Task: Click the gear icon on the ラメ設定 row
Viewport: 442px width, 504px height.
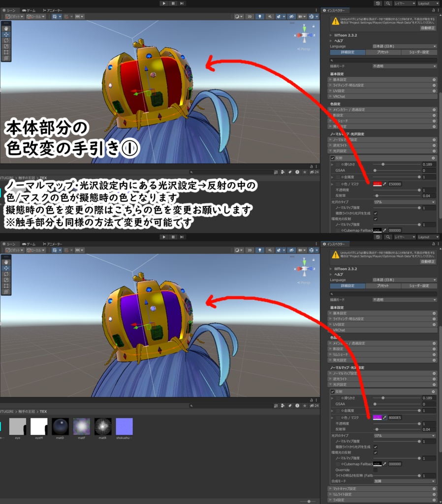Action: pyautogui.click(x=434, y=500)
